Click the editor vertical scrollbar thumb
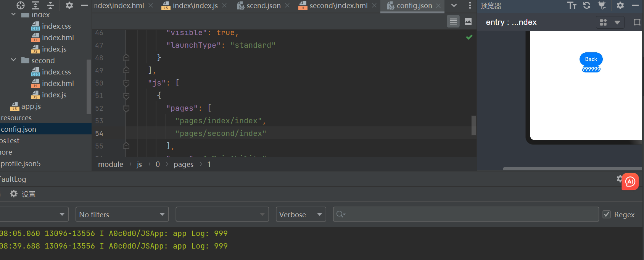The image size is (644, 260). [x=474, y=126]
